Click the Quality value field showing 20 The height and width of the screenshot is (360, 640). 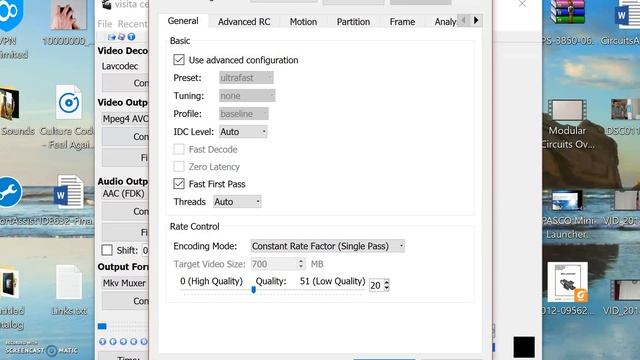click(x=376, y=285)
